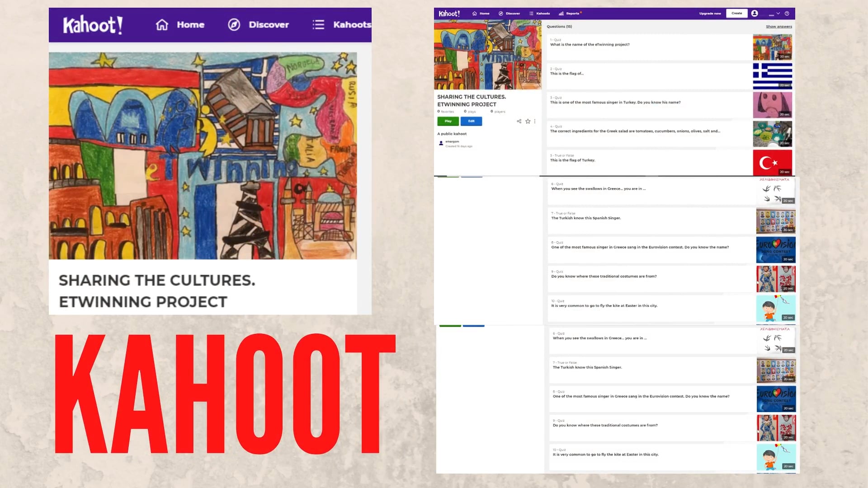Click the "Questions (15)" heading
The height and width of the screenshot is (488, 868).
coord(559,27)
